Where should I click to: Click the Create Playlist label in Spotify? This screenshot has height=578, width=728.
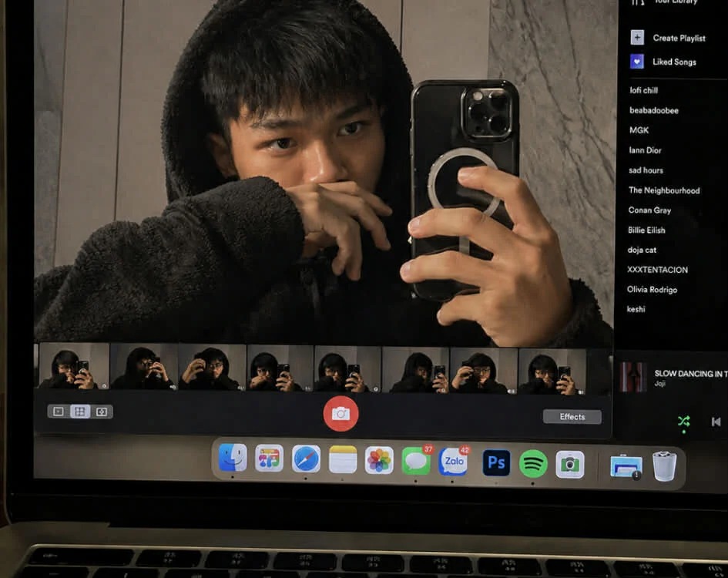click(x=679, y=38)
